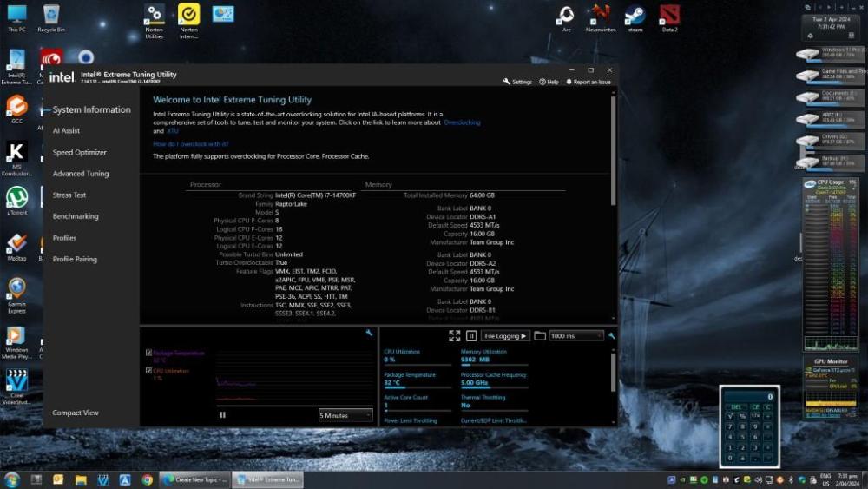Open the Steam desktop shortcut
This screenshot has height=489, width=868.
click(x=635, y=18)
